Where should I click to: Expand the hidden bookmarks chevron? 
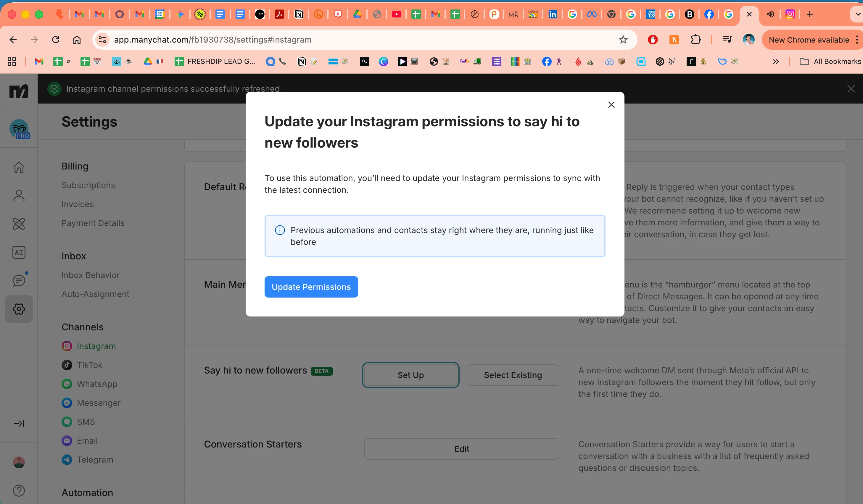776,62
